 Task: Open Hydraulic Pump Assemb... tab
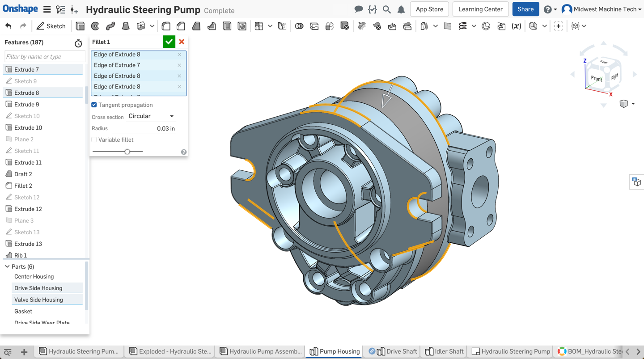[261, 351]
